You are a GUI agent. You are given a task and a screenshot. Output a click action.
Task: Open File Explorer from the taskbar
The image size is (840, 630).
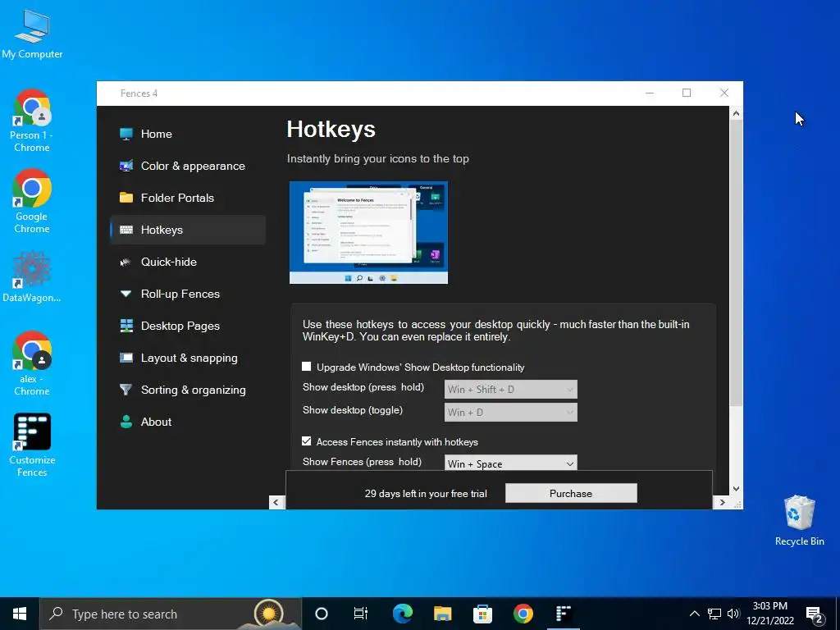click(442, 614)
